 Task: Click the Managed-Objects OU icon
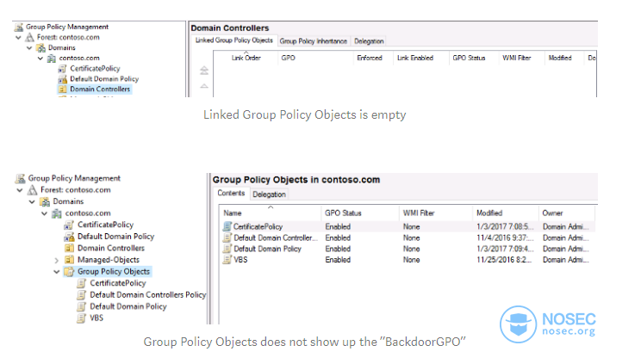pyautogui.click(x=70, y=260)
